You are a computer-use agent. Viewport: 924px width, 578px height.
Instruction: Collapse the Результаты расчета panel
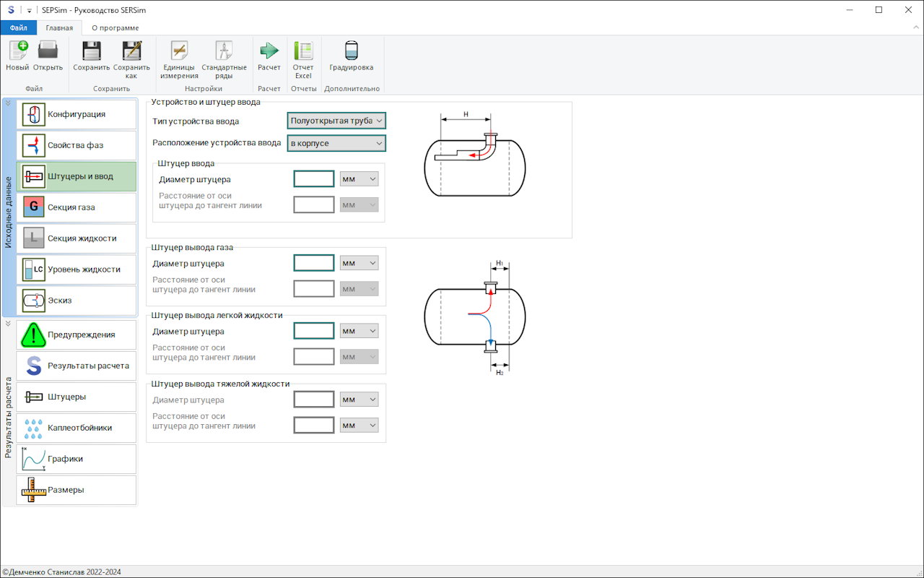pos(8,324)
